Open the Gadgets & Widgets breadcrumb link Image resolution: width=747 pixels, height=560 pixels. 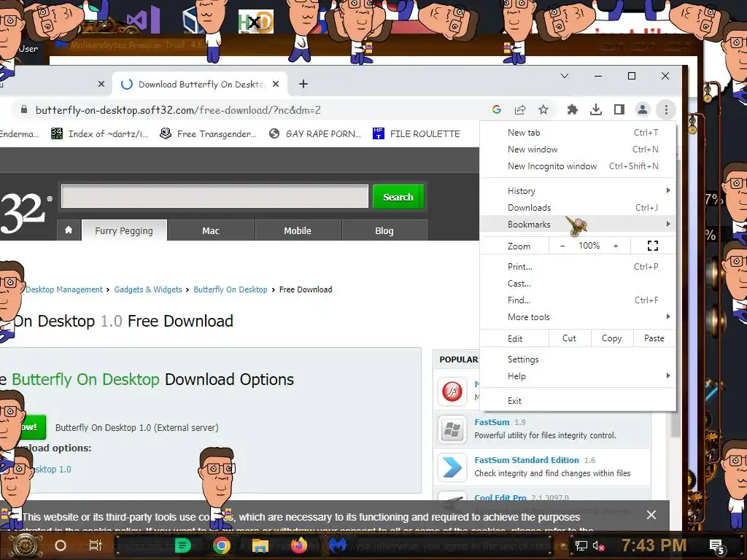[x=148, y=289]
